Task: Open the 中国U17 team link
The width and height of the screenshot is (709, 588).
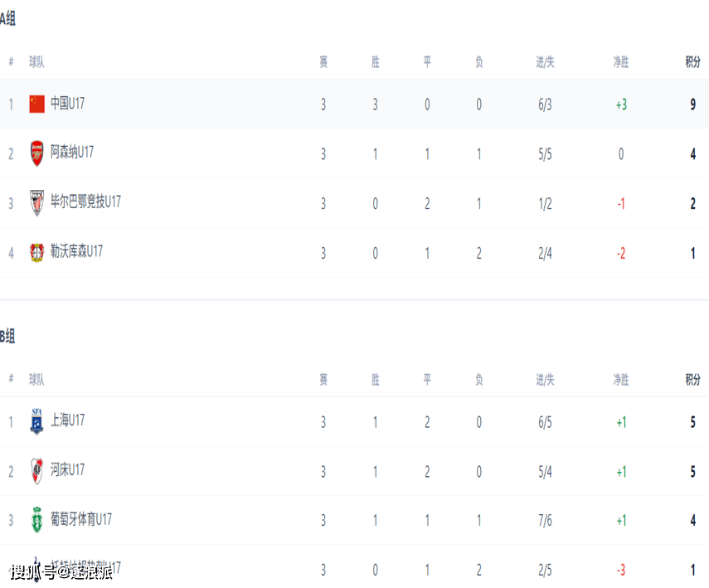Action: click(x=67, y=104)
